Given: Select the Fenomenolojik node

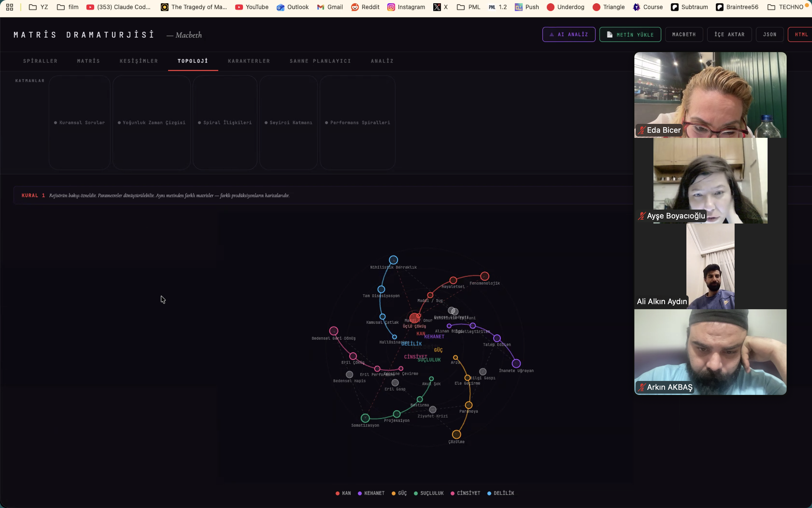Looking at the screenshot, I should click(x=484, y=276).
